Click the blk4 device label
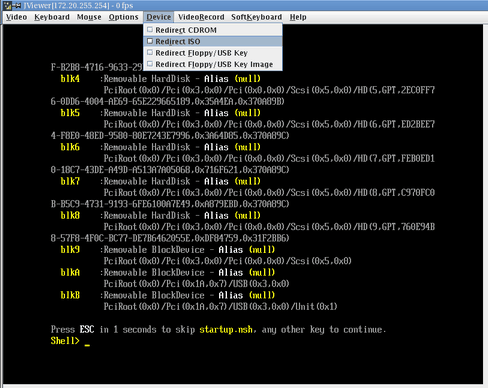This screenshot has height=388, width=488. [70, 79]
